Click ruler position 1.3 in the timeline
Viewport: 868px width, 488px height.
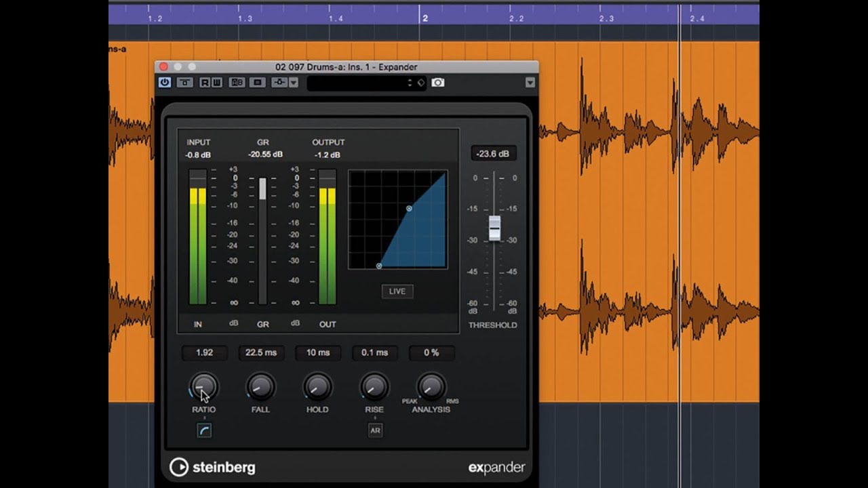245,19
